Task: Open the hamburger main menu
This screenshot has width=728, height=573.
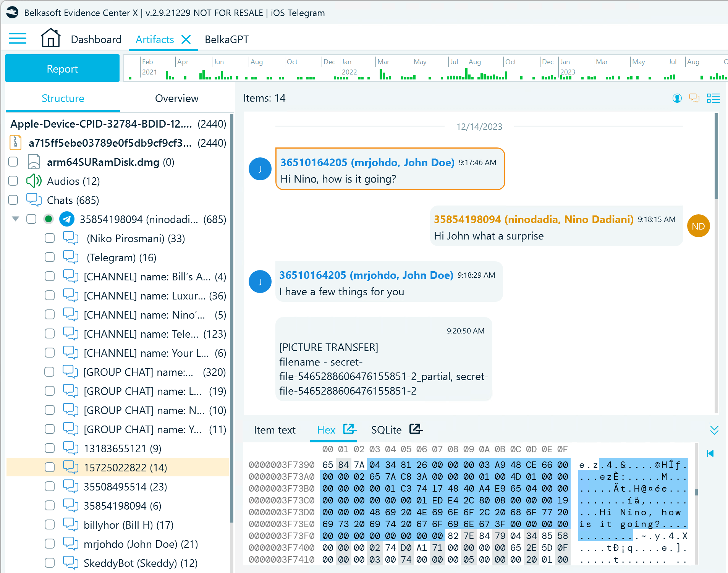Action: pos(18,39)
